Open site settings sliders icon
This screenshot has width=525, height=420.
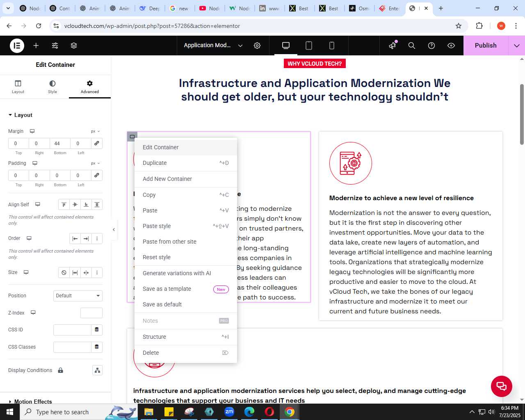tap(55, 46)
